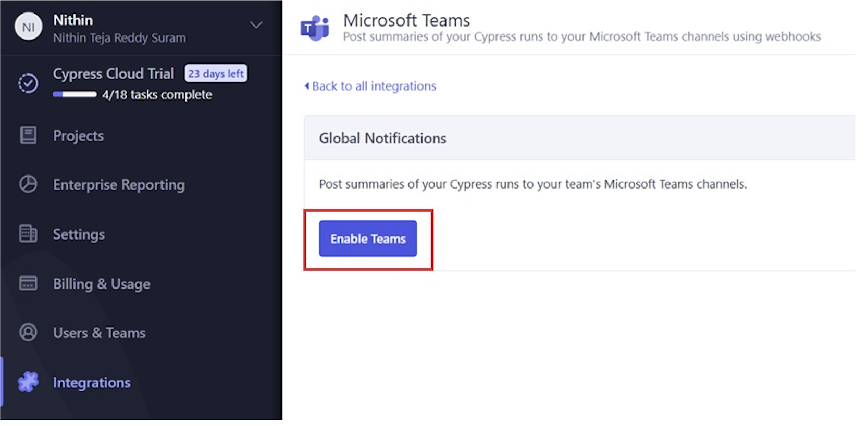
Task: Navigate to Billing & Usage
Action: click(x=102, y=284)
